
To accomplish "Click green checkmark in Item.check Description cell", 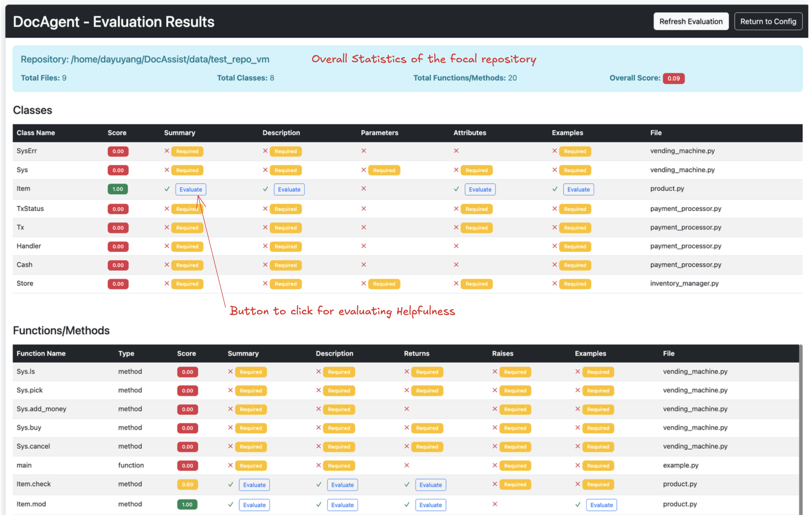I will coord(319,485).
